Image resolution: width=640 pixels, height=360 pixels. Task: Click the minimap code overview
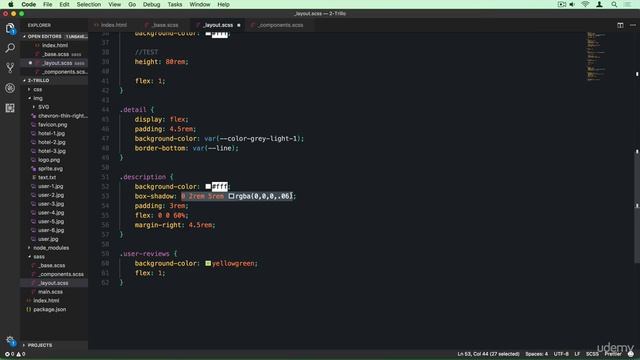click(596, 57)
